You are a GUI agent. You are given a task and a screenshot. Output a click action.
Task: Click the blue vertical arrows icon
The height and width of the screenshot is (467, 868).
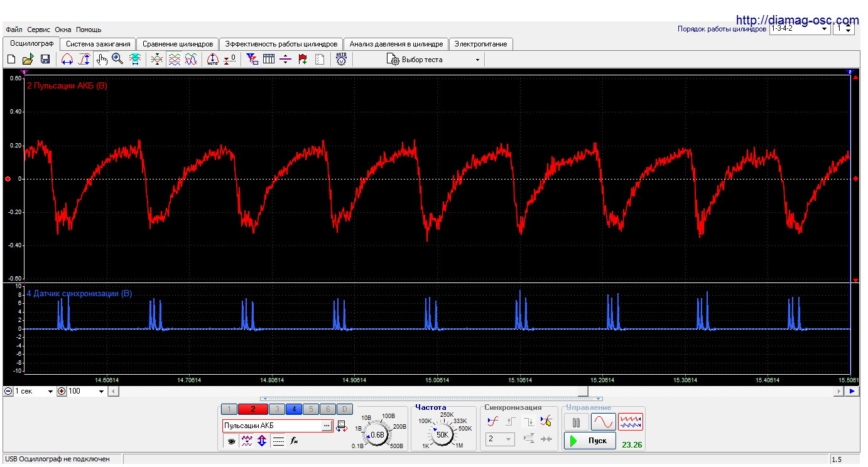click(x=262, y=441)
